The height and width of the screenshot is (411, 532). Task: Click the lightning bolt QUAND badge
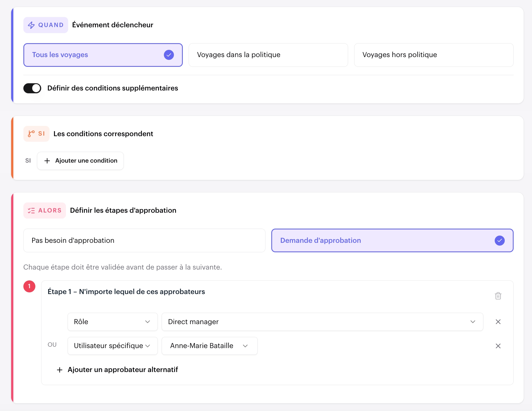[x=46, y=25]
